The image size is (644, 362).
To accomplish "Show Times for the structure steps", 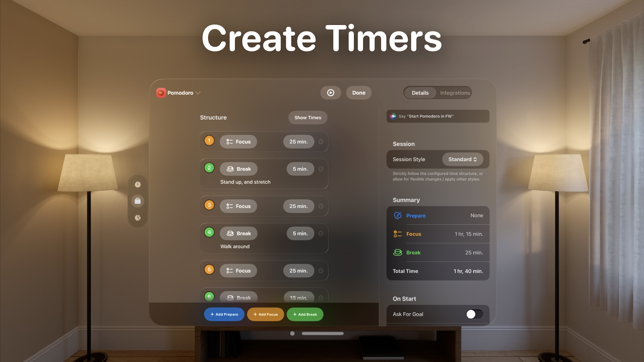I will coord(308,118).
